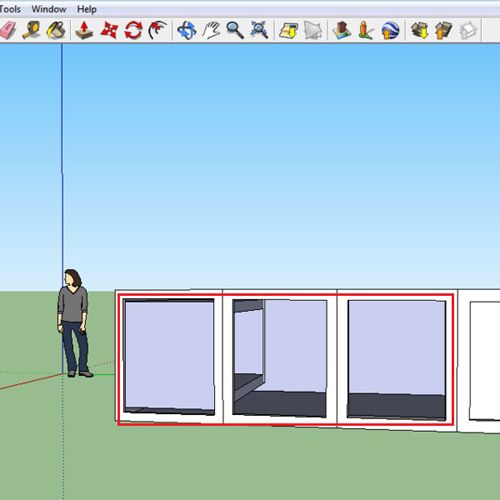
Task: Open the Window menu
Action: pyautogui.click(x=49, y=9)
